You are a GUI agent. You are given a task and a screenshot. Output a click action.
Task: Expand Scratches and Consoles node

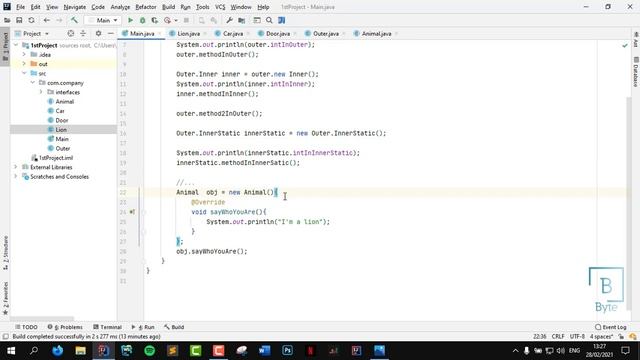(x=16, y=177)
